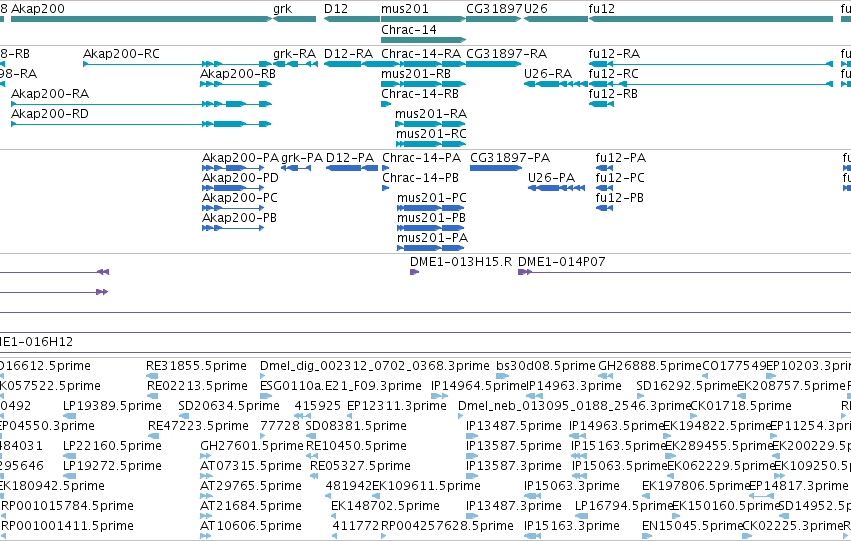Click the DME1-013H15.R label
Viewport: 851px width, 541px height.
461,262
